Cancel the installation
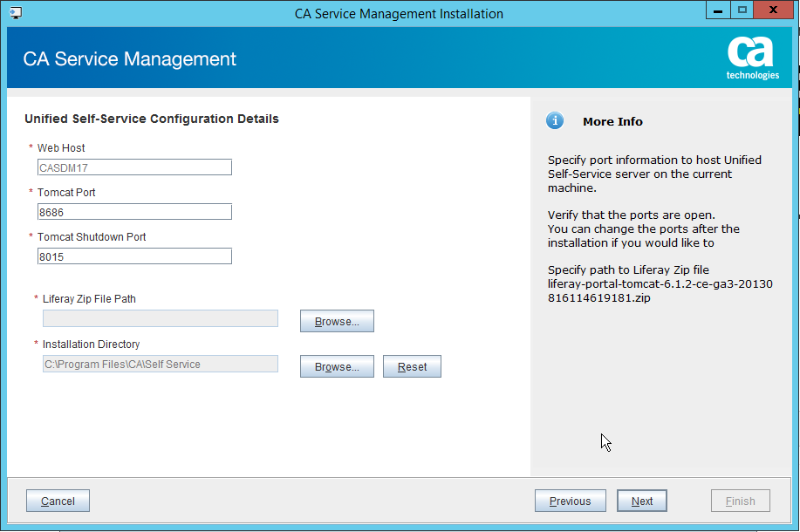Viewport: 800px width, 532px height. tap(57, 501)
